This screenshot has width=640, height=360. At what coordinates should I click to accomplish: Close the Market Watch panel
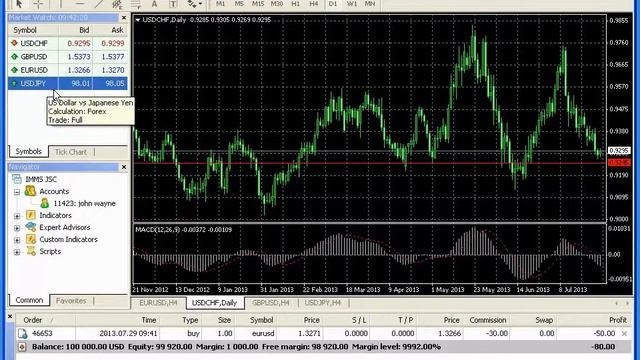(x=124, y=18)
